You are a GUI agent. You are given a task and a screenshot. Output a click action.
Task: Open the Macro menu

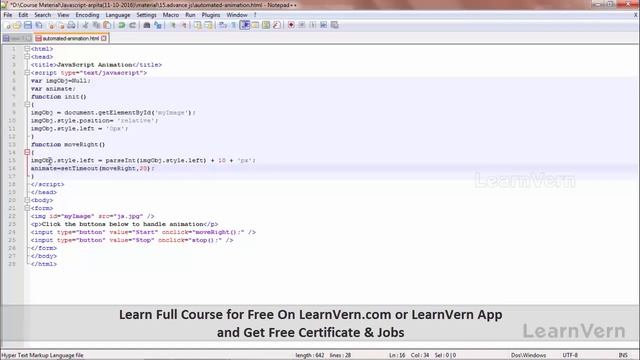(171, 15)
